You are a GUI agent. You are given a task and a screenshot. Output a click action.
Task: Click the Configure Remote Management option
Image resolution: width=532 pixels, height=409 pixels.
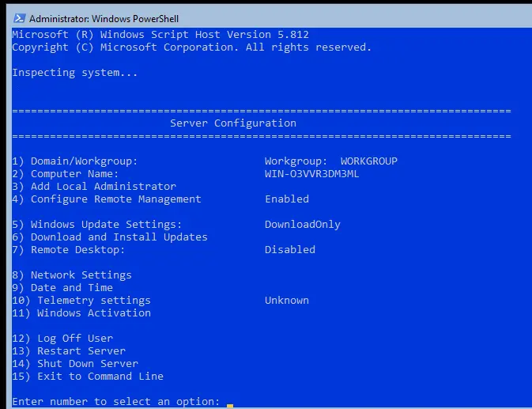(x=107, y=199)
